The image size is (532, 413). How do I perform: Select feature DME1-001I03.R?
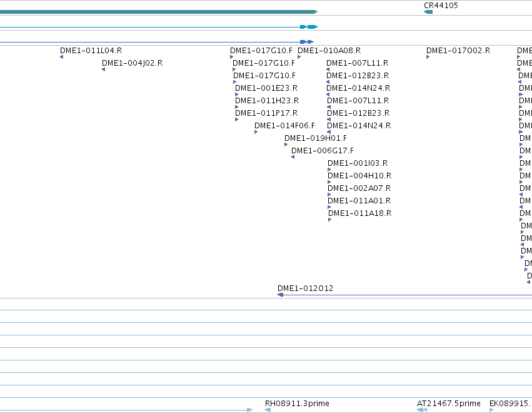pyautogui.click(x=358, y=163)
